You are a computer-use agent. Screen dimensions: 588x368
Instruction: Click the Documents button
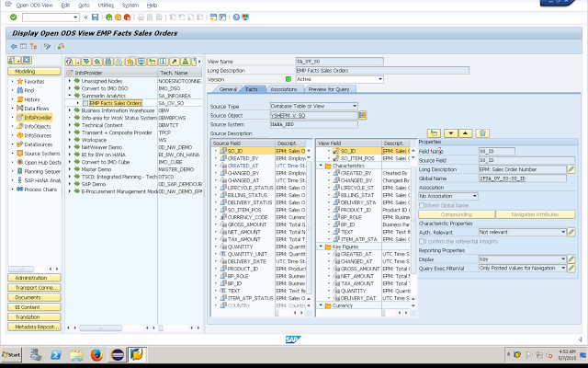pyautogui.click(x=34, y=297)
